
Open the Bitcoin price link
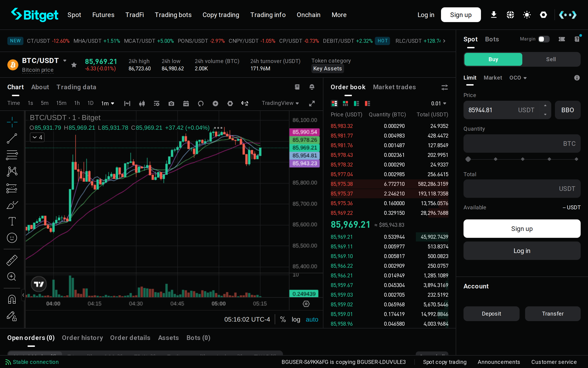pos(38,70)
